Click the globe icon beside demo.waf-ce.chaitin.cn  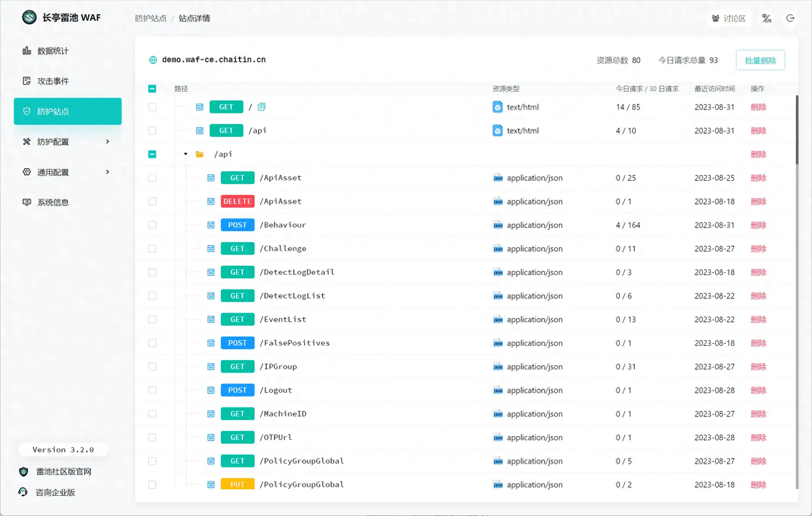tap(153, 60)
